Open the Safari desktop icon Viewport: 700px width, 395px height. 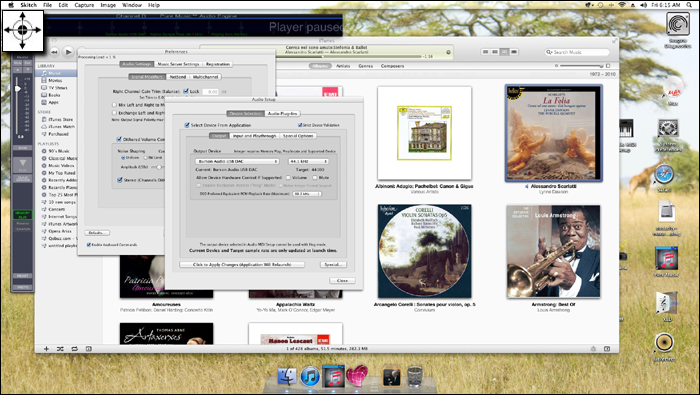(664, 175)
